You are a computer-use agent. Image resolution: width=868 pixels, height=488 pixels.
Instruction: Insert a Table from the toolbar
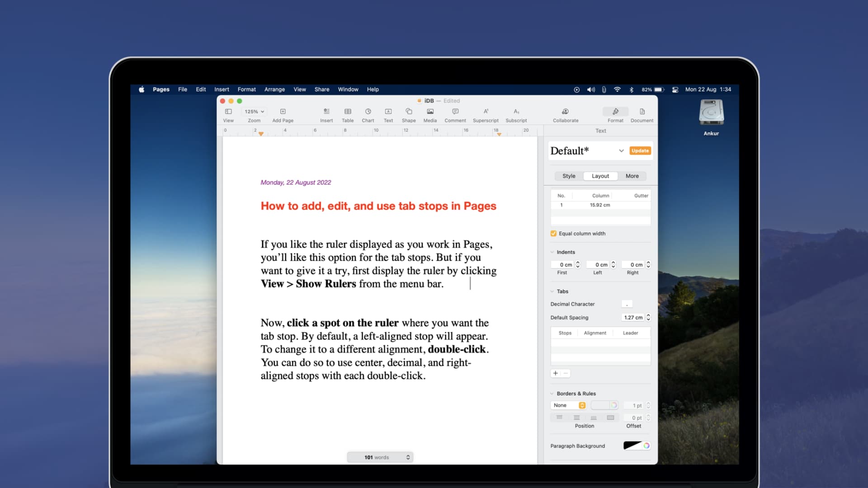348,112
